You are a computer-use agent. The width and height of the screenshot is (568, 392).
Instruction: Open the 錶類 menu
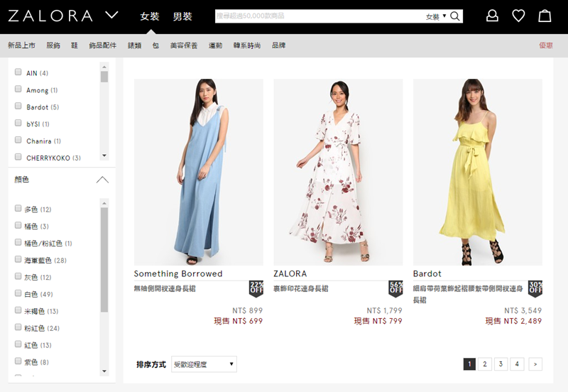pos(134,45)
